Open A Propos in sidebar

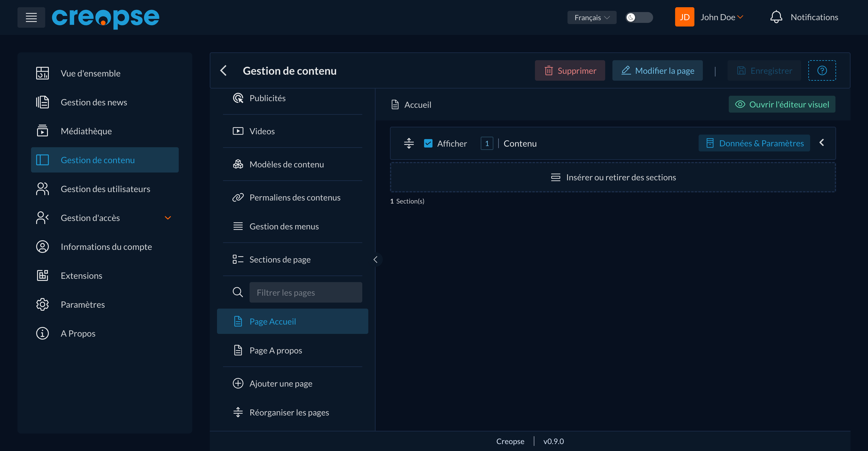(105, 333)
